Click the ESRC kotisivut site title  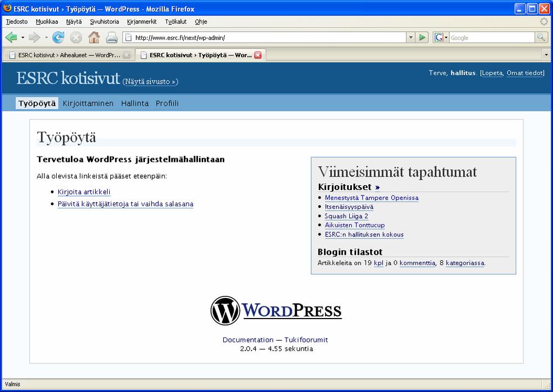pyautogui.click(x=68, y=78)
